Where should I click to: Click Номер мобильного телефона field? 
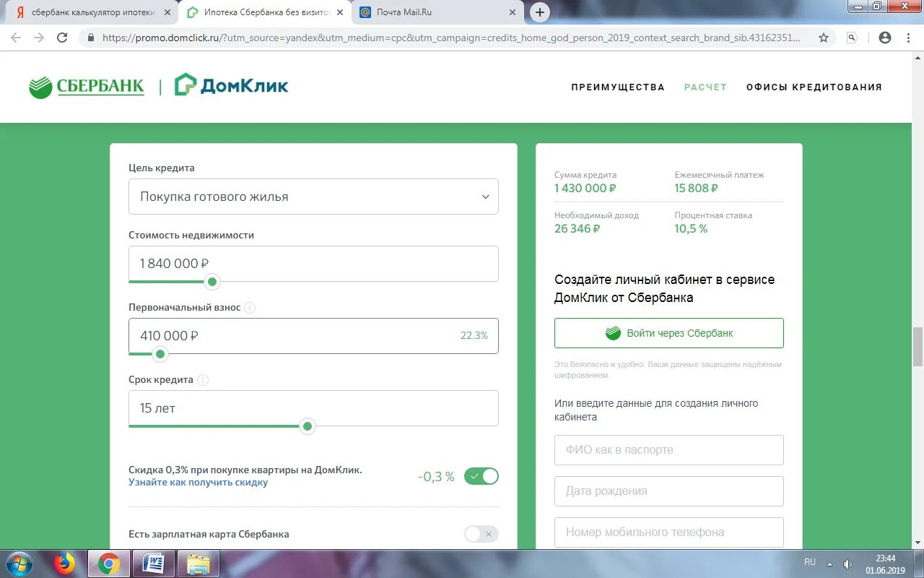pyautogui.click(x=669, y=532)
